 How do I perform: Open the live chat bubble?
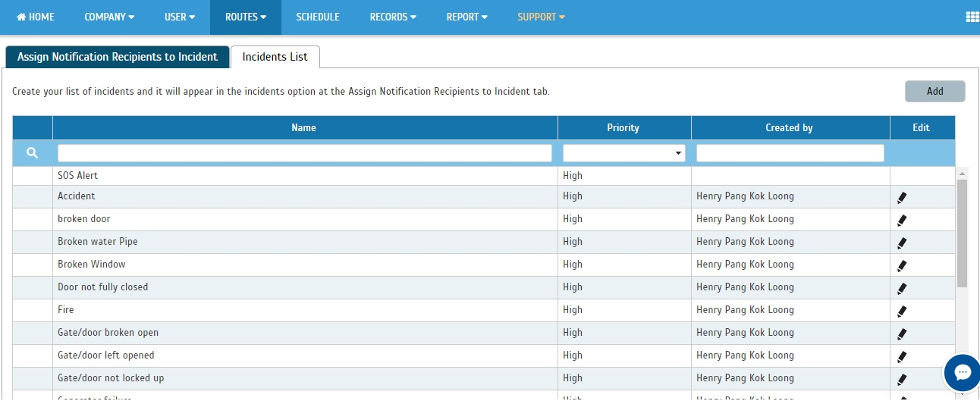(963, 372)
